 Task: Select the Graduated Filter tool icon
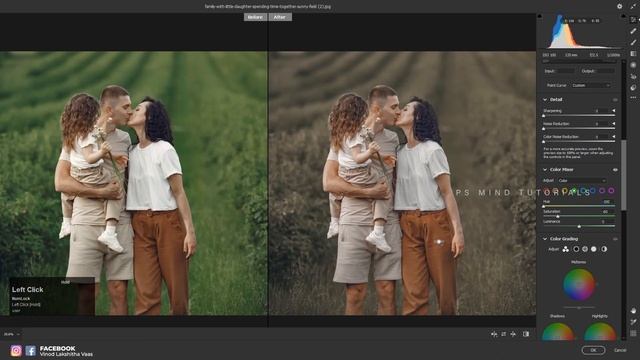pyautogui.click(x=633, y=53)
